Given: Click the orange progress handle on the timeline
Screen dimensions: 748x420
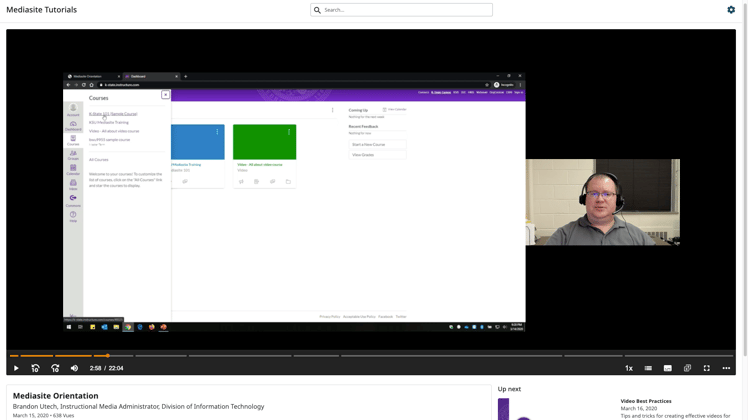Looking at the screenshot, I should click(108, 356).
